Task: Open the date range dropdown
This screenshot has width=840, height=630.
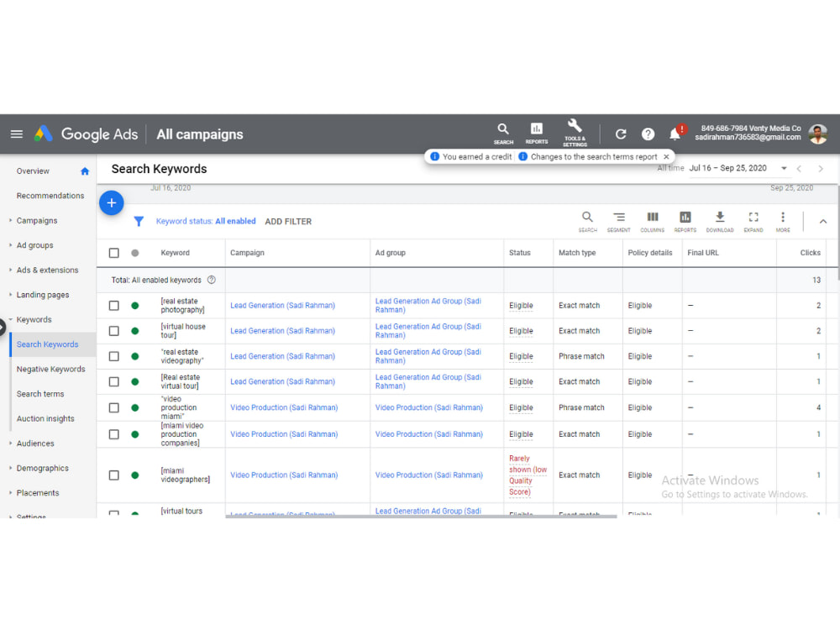Action: (x=784, y=168)
